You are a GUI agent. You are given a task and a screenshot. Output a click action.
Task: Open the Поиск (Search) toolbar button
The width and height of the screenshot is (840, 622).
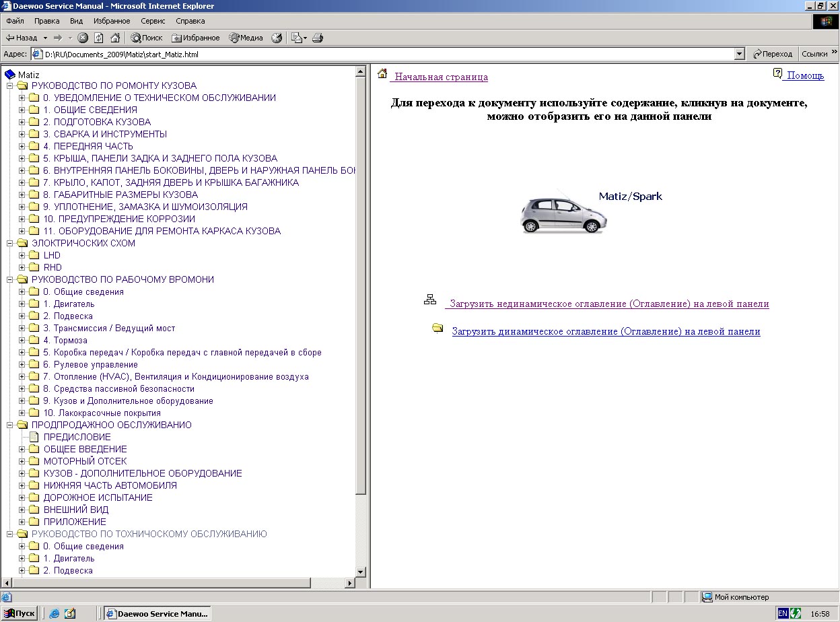(x=147, y=38)
